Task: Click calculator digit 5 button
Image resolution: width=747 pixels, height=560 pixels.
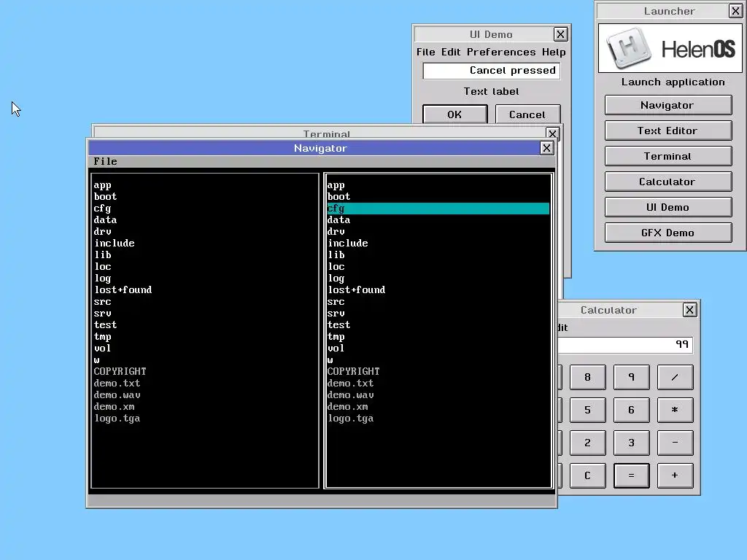Action: [x=588, y=410]
